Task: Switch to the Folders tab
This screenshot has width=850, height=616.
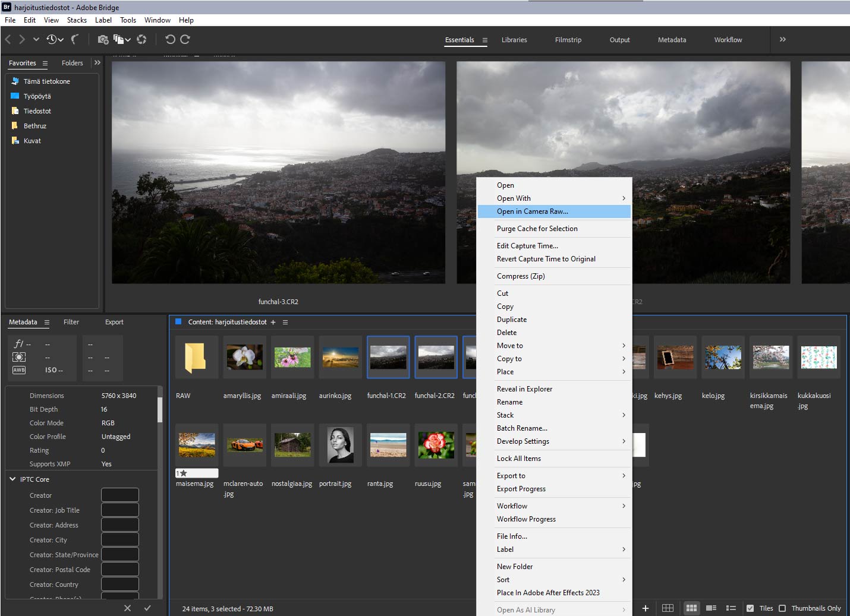Action: [x=73, y=63]
